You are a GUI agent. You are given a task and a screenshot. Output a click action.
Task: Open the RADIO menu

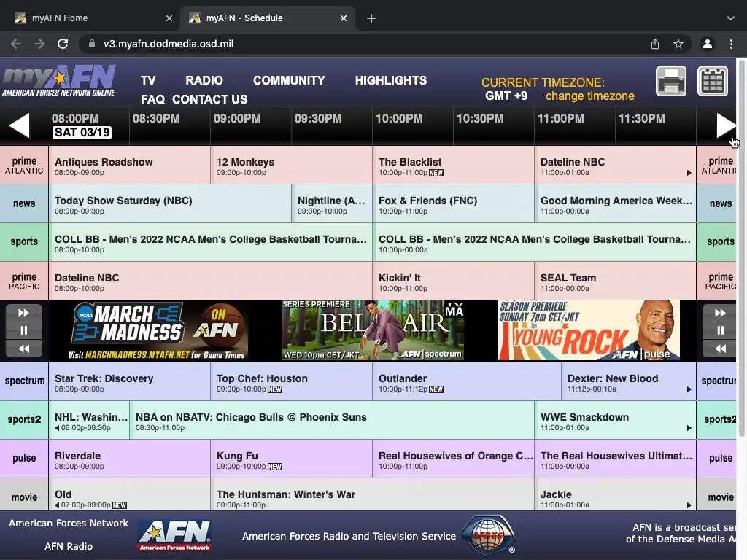204,80
